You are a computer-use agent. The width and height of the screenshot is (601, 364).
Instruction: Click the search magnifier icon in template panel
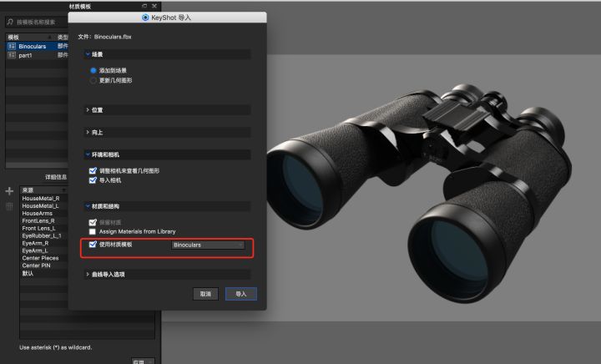click(x=10, y=22)
